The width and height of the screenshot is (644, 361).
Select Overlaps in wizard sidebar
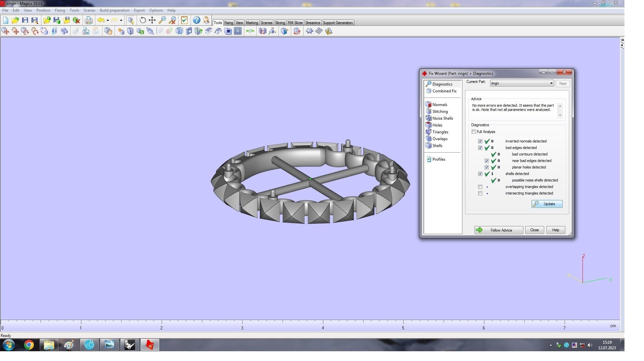tap(437, 139)
